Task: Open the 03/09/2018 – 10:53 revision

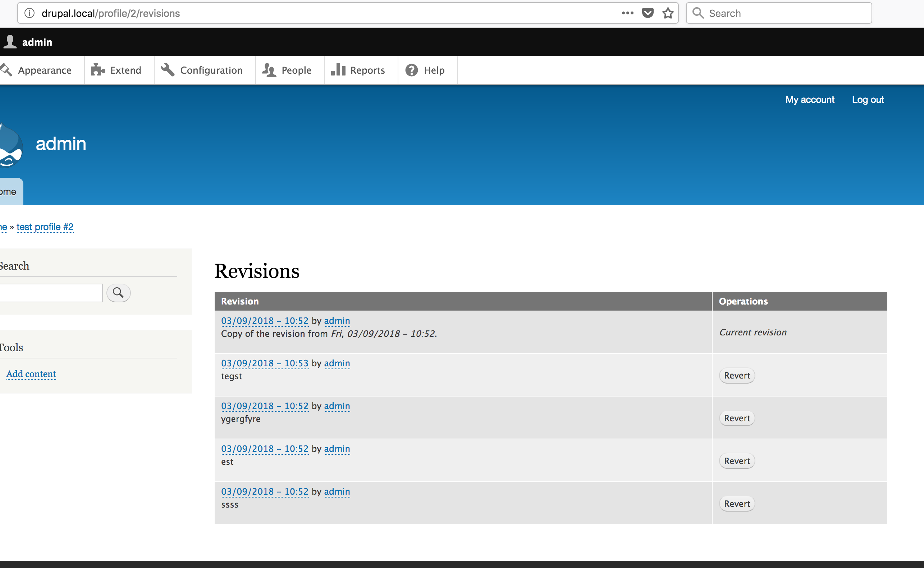Action: point(265,363)
